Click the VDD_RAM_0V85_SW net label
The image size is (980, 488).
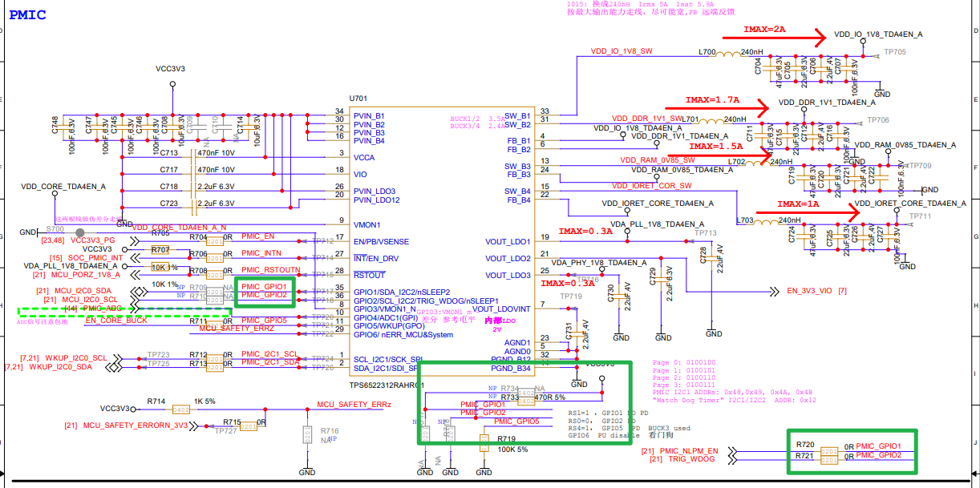click(x=658, y=160)
